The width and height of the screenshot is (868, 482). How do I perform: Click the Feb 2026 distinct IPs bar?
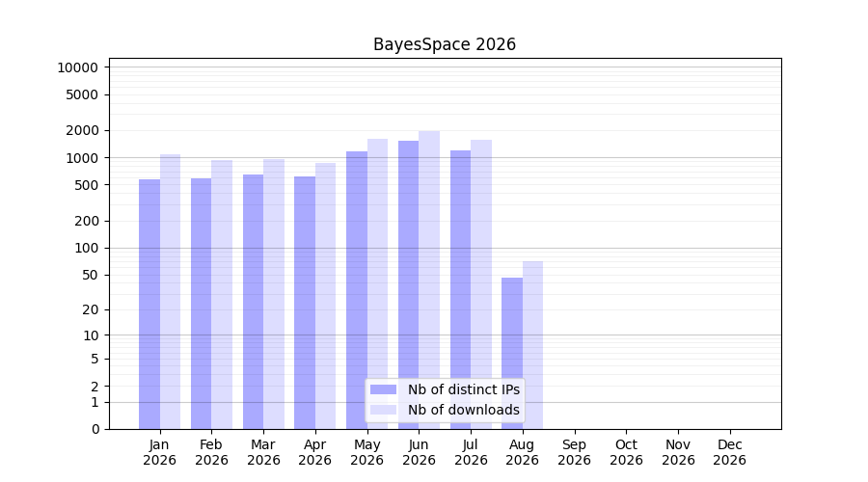click(201, 304)
